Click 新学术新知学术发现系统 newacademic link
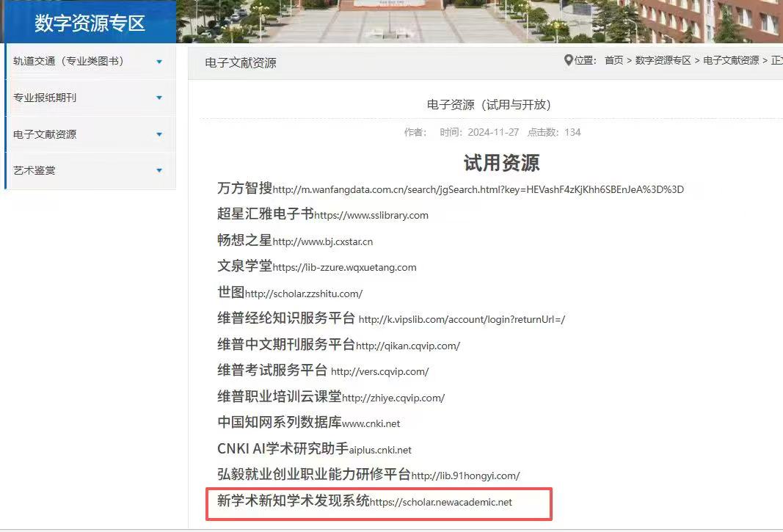Image resolution: width=783 pixels, height=532 pixels. click(440, 503)
